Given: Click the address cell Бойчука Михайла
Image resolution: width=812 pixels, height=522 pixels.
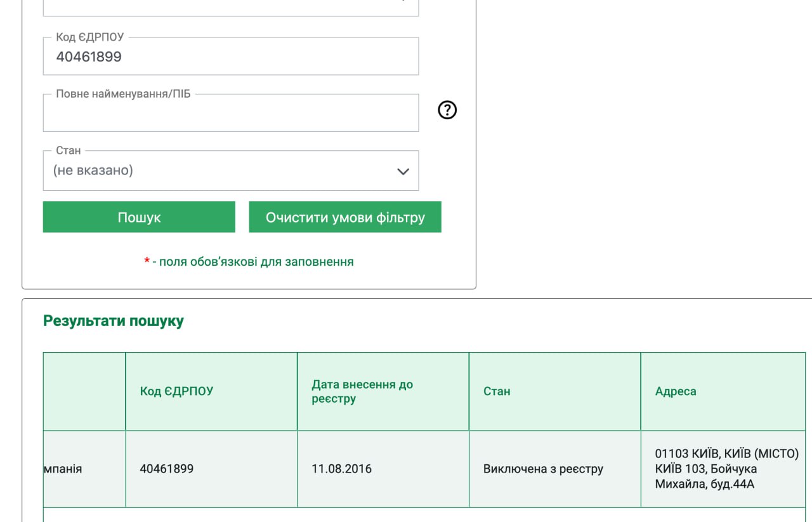Looking at the screenshot, I should 723,469.
